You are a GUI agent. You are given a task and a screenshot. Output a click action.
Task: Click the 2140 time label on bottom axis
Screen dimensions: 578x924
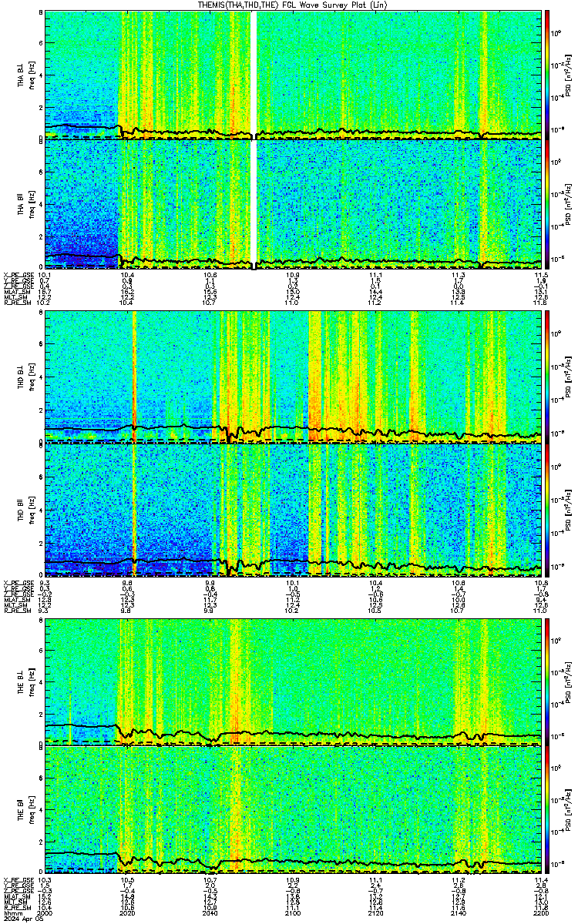pyautogui.click(x=457, y=913)
